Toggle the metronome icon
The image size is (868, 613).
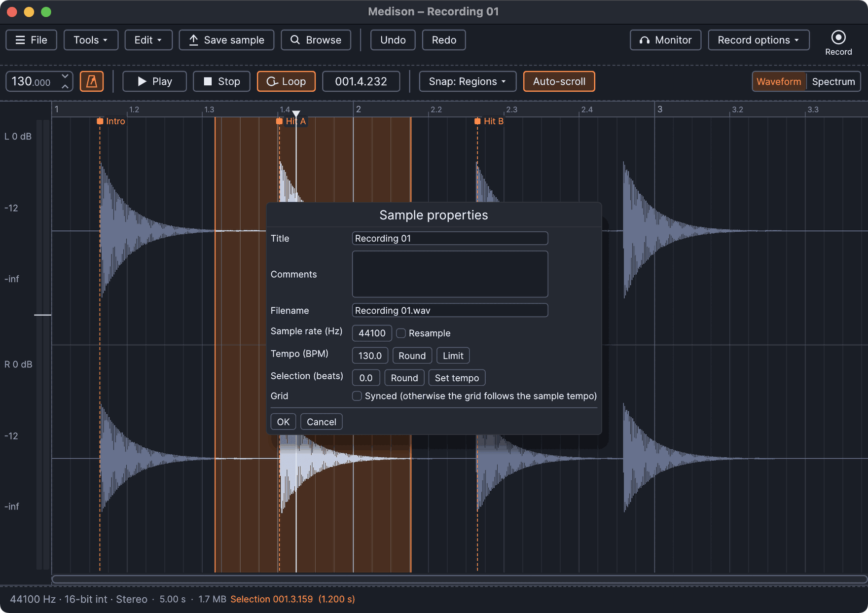92,81
